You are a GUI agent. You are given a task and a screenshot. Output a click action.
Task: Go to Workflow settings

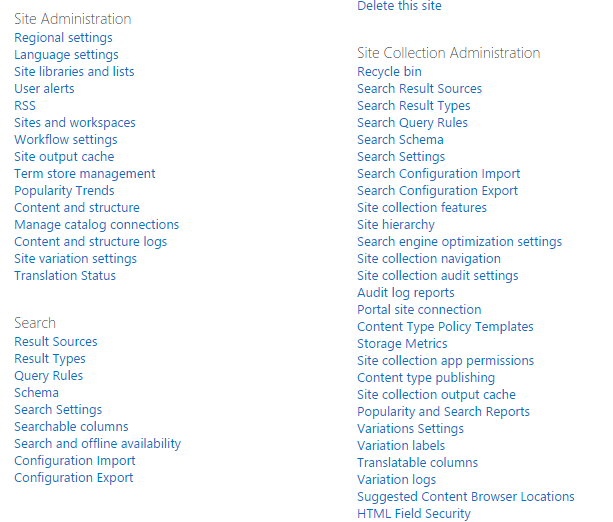[x=65, y=140]
